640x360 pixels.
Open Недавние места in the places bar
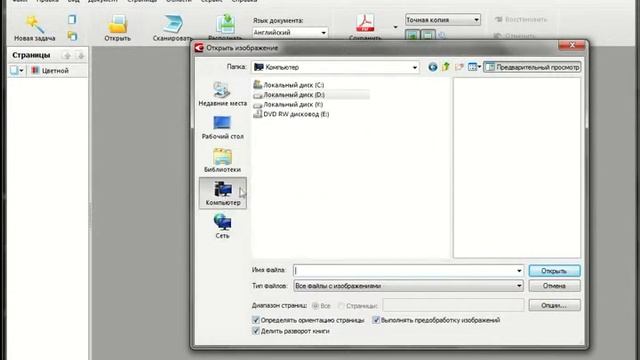point(222,94)
